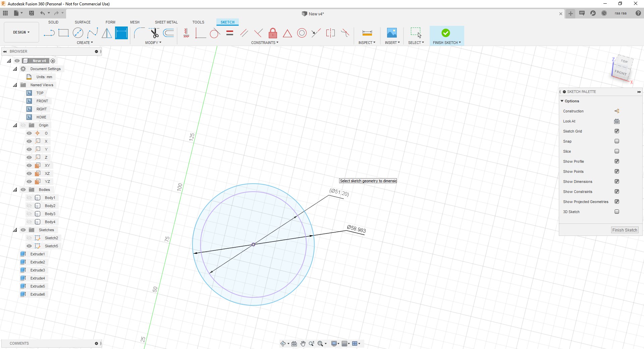
Task: Toggle the Show Dimensions checkbox
Action: coord(616,182)
